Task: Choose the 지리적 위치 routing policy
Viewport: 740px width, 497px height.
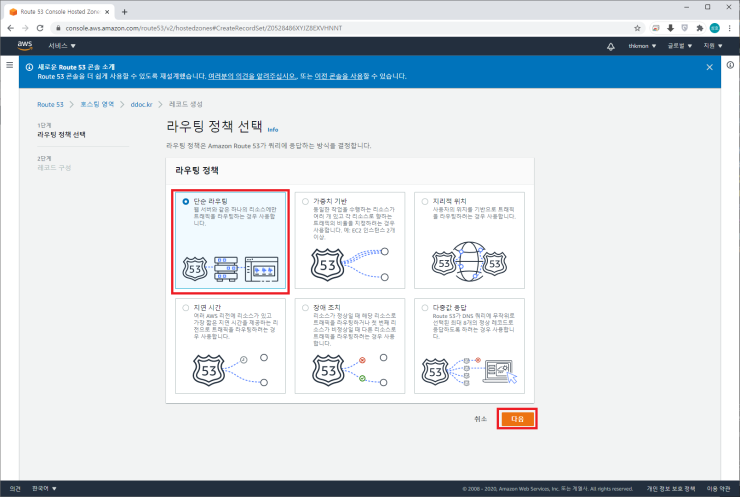Action: pos(424,200)
